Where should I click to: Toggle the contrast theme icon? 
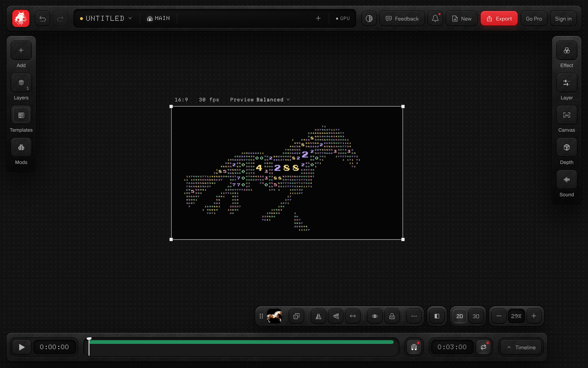pyautogui.click(x=369, y=19)
